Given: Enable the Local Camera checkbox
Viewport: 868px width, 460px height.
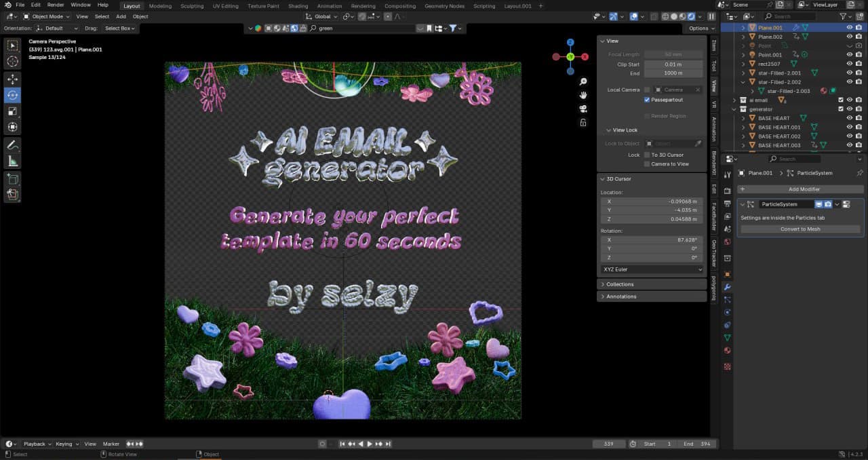Looking at the screenshot, I should (647, 90).
